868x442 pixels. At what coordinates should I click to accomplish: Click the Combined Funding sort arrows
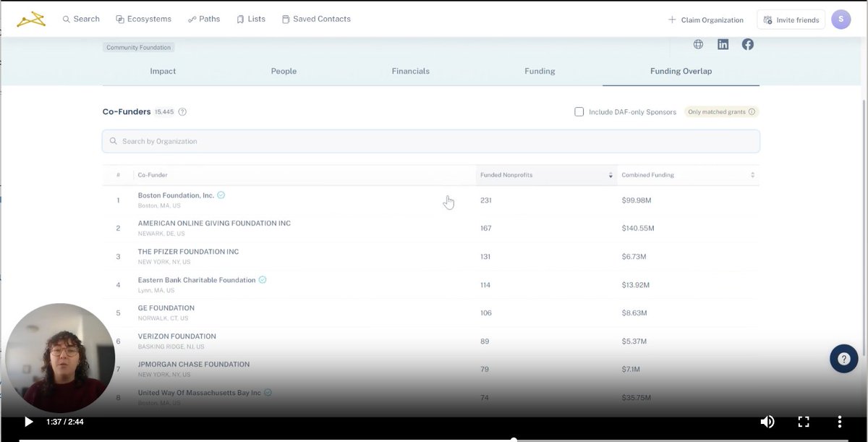[x=751, y=174]
